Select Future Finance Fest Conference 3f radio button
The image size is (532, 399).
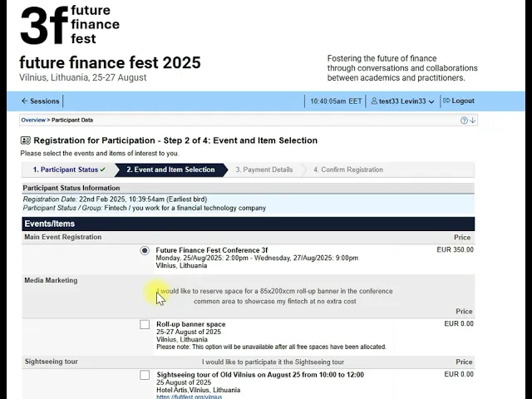point(145,251)
